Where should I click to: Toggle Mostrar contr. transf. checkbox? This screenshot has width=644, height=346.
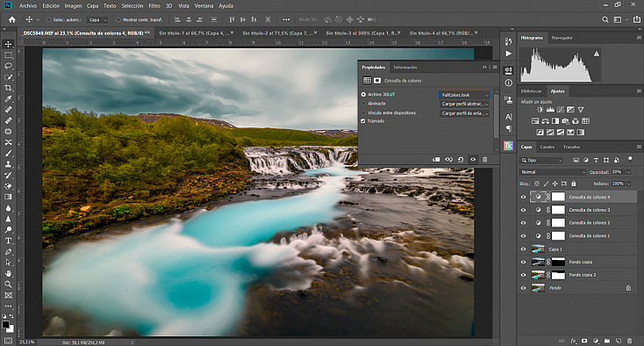point(118,19)
